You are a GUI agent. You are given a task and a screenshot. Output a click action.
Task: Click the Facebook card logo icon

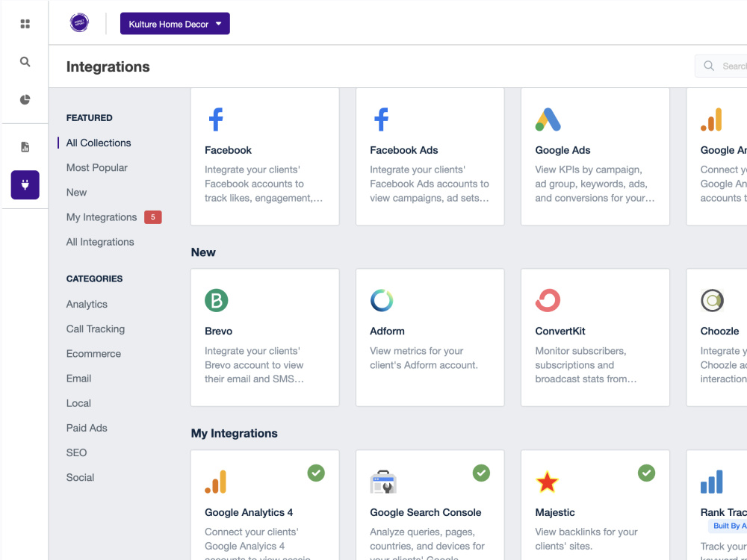point(216,119)
